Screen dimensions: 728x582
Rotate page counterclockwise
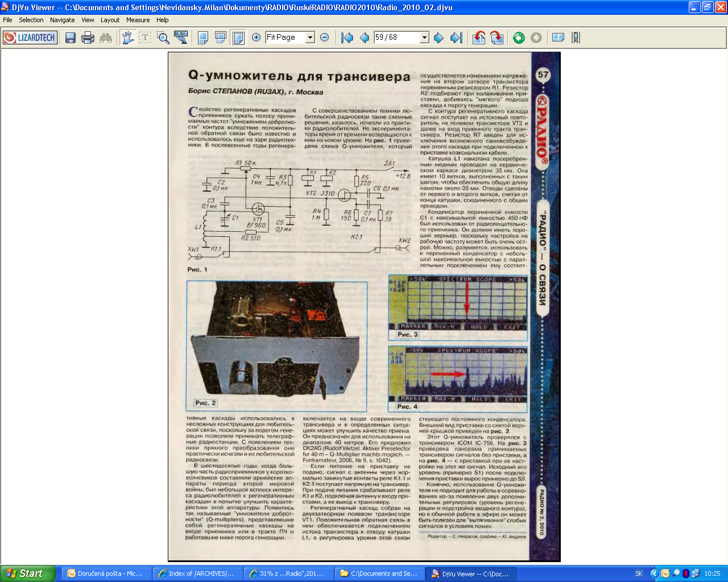coord(479,38)
